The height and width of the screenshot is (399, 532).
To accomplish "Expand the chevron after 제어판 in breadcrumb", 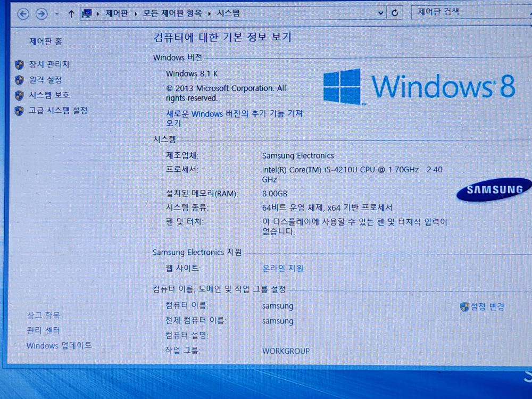I will [x=136, y=14].
